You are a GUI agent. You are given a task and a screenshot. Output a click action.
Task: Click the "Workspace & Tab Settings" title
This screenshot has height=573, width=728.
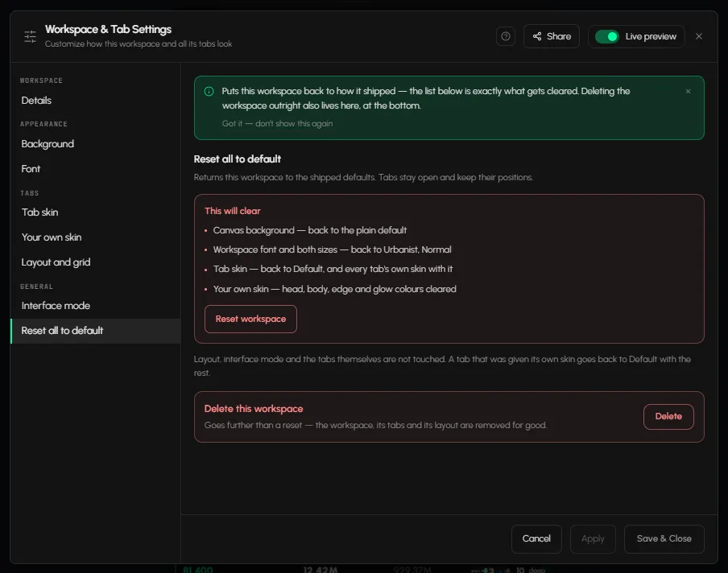click(108, 29)
